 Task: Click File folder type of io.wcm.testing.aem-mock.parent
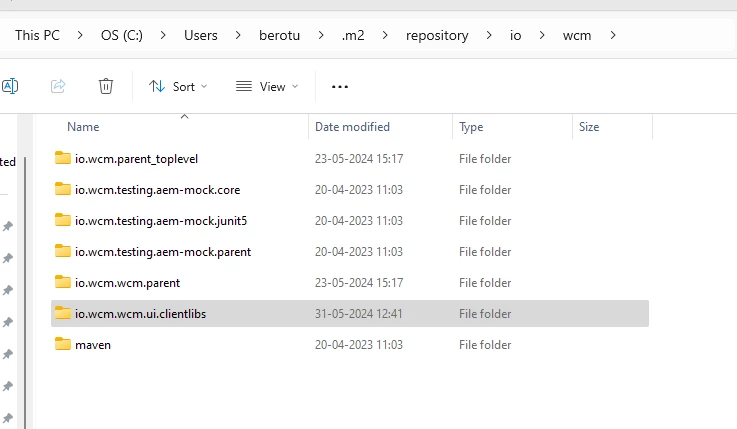485,252
